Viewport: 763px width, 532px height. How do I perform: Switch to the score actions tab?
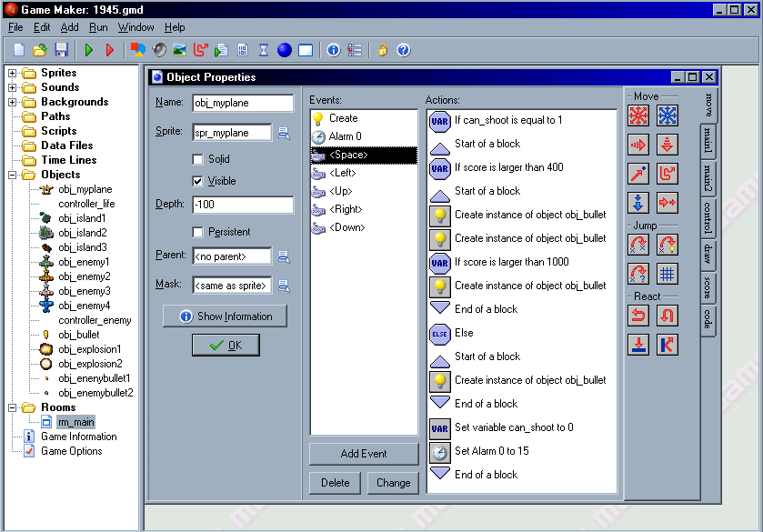coord(708,287)
